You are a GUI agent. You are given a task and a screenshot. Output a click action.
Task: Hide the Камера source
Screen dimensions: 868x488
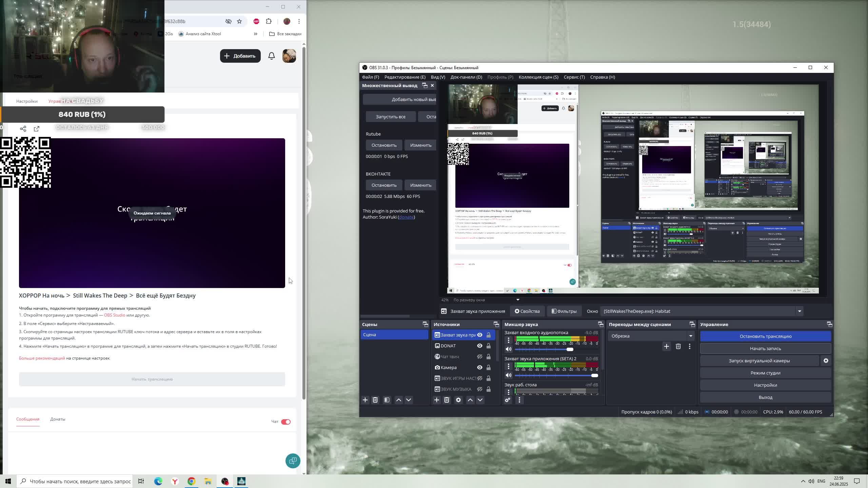pyautogui.click(x=480, y=367)
